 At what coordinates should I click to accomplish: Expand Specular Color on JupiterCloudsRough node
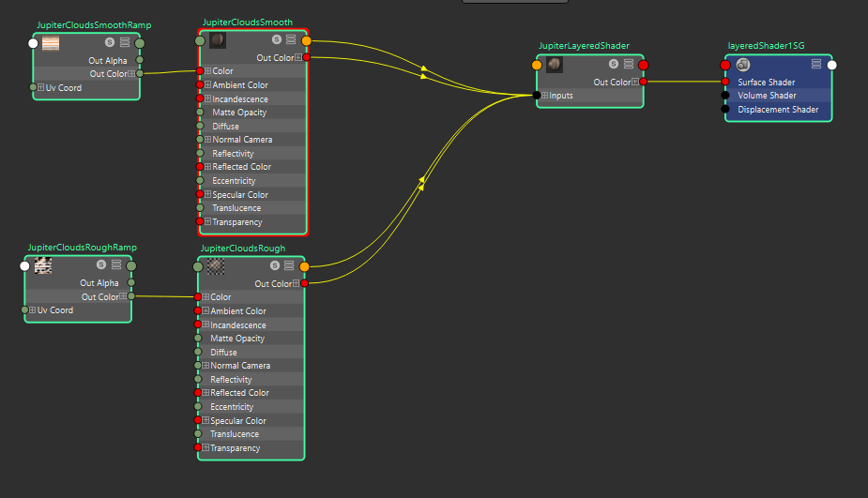[206, 421]
